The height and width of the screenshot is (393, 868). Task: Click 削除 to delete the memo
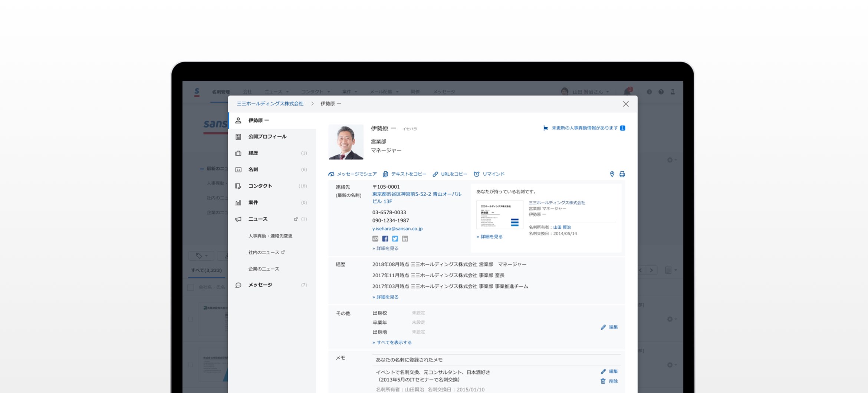pyautogui.click(x=609, y=381)
